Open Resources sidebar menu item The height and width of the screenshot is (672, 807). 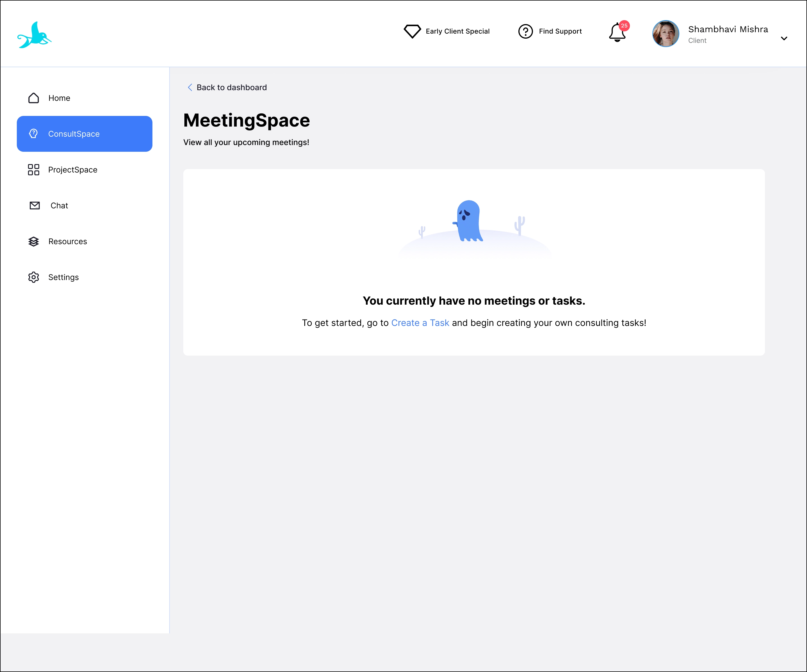(68, 242)
